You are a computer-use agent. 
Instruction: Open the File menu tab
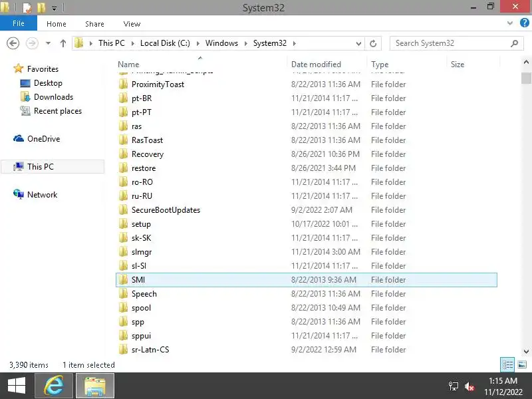(19, 23)
